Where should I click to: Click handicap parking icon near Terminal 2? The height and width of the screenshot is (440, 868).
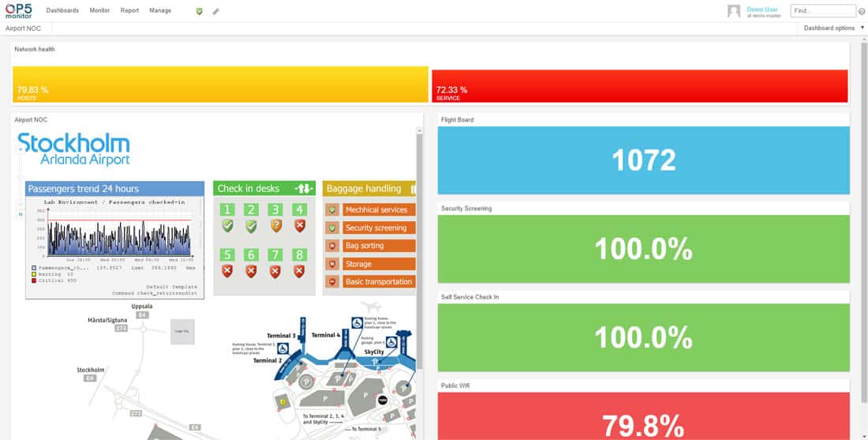pos(282,348)
